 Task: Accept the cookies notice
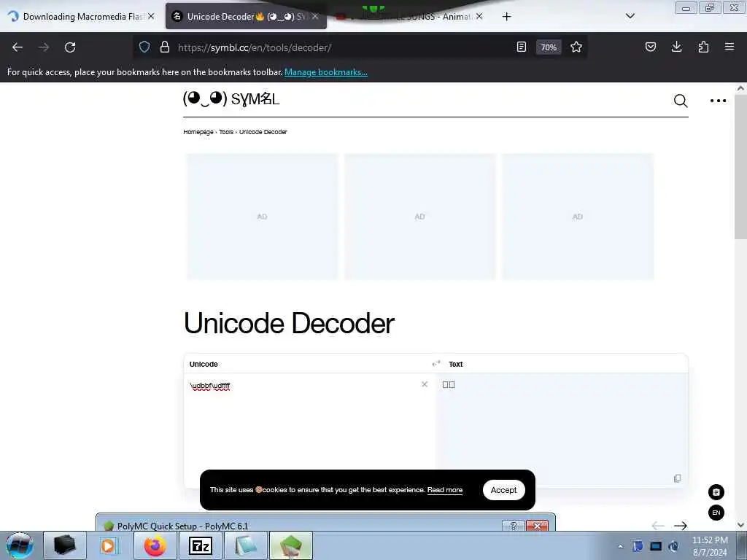click(x=503, y=490)
